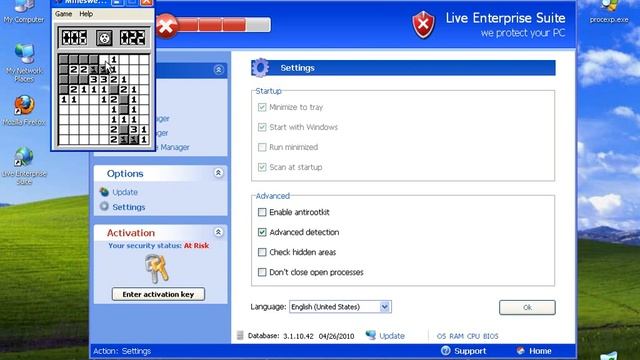Click the Minesweeper timer display

(x=132, y=38)
